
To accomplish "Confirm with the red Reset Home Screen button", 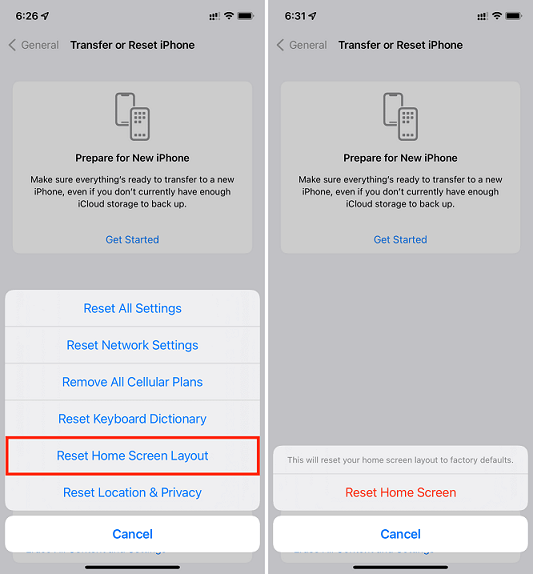I will (400, 492).
